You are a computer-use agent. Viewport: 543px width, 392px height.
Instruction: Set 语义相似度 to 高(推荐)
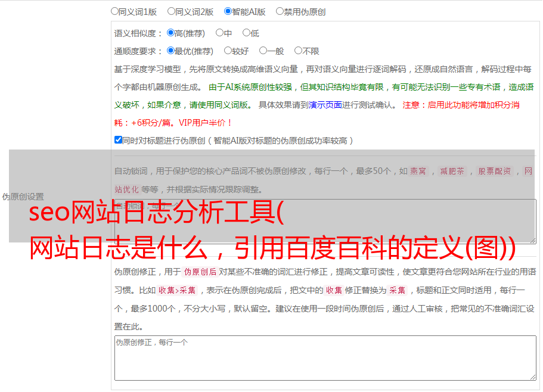[170, 33]
